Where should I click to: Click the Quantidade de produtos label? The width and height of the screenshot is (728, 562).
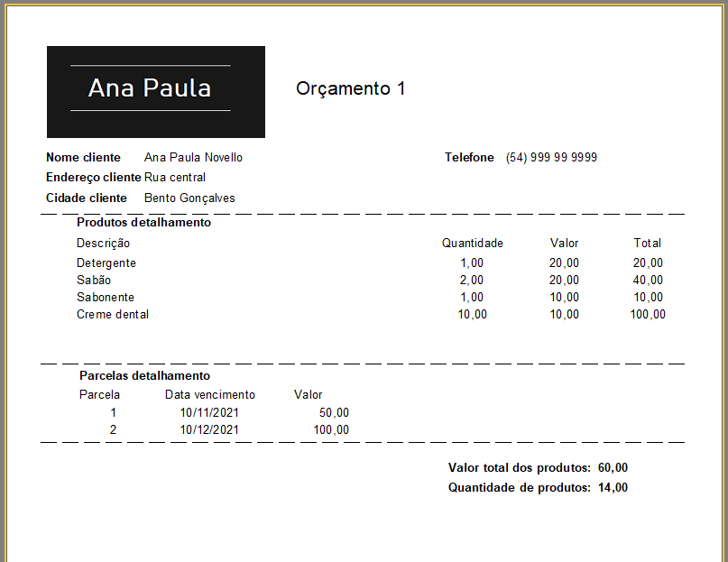coord(519,488)
